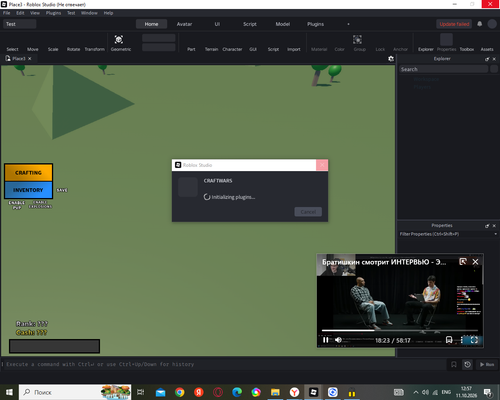Switch to the Avatar ribbon tab
The image size is (500, 400).
point(184,24)
